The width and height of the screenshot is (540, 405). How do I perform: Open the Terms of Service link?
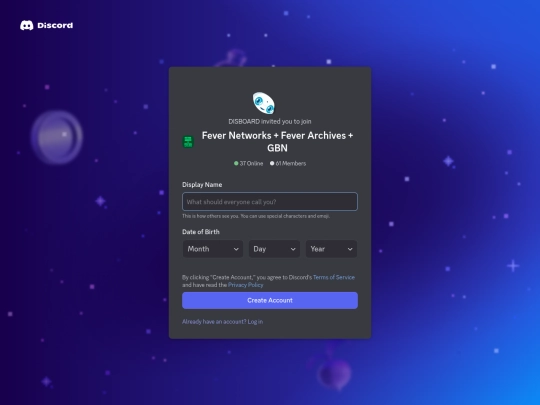click(334, 277)
